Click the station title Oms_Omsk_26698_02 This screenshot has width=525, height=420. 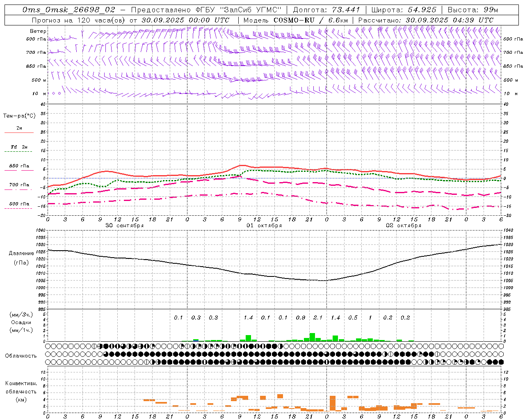[x=69, y=10]
